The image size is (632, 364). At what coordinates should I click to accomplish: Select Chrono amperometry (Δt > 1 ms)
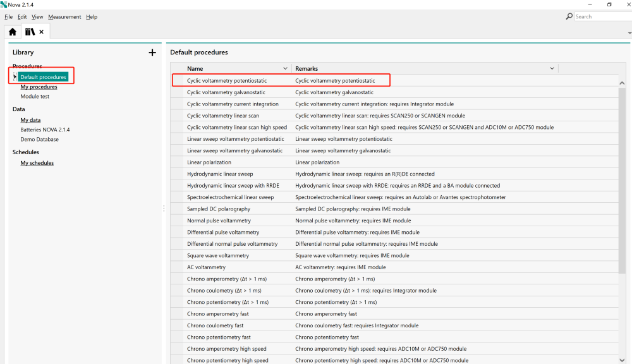(227, 279)
